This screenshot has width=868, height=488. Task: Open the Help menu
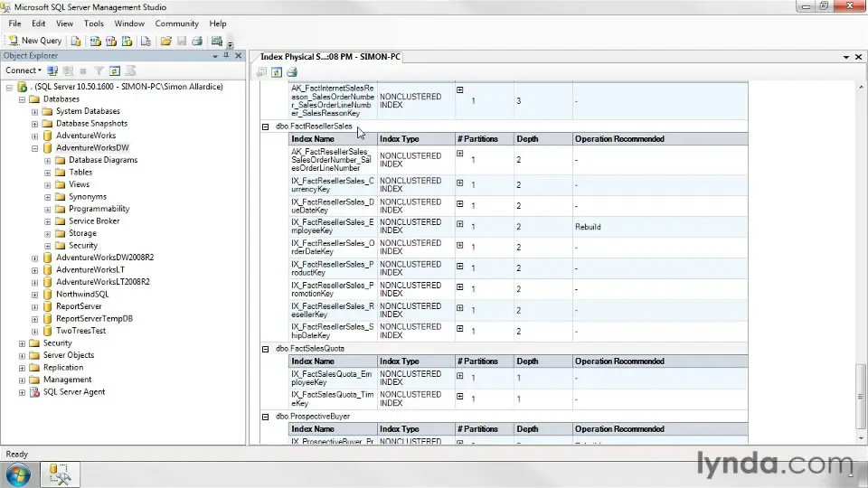click(x=218, y=23)
